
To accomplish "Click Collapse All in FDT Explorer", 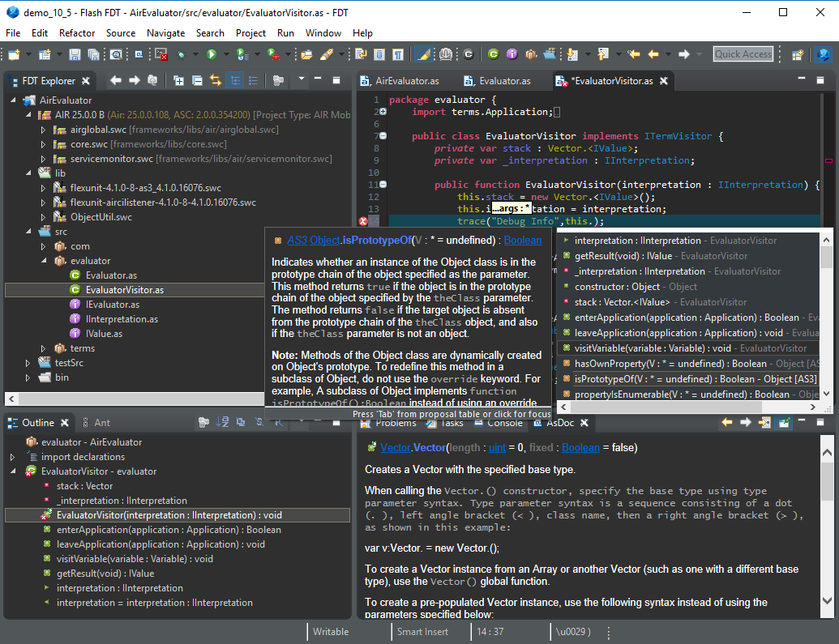I will (x=196, y=80).
